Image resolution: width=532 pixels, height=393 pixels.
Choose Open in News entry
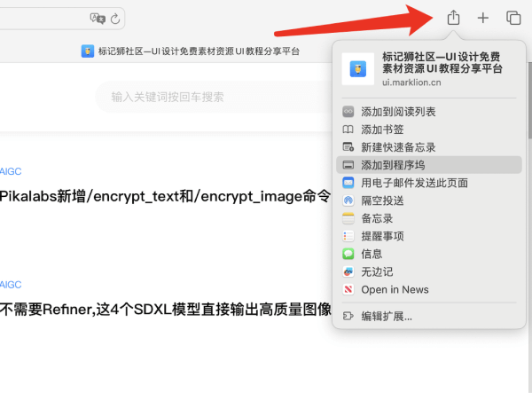click(x=429, y=289)
